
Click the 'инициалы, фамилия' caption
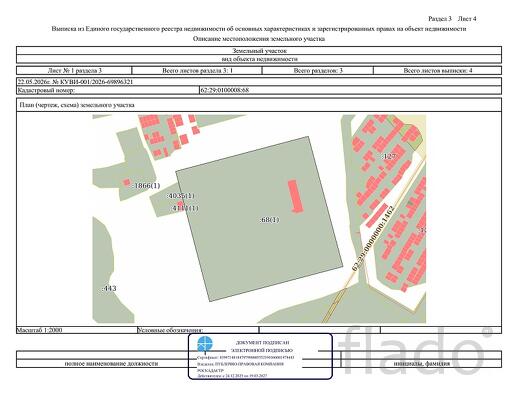tap(421, 364)
